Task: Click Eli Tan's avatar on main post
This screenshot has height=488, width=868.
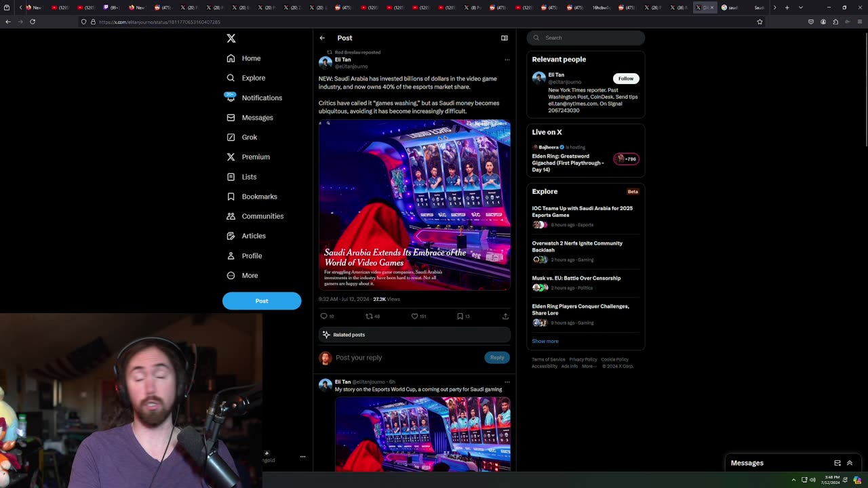Action: (325, 63)
